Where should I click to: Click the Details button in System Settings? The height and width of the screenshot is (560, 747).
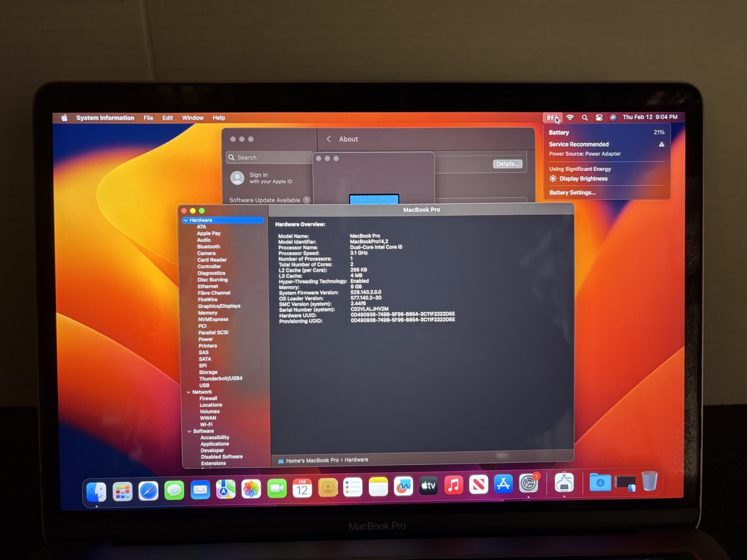coord(507,164)
